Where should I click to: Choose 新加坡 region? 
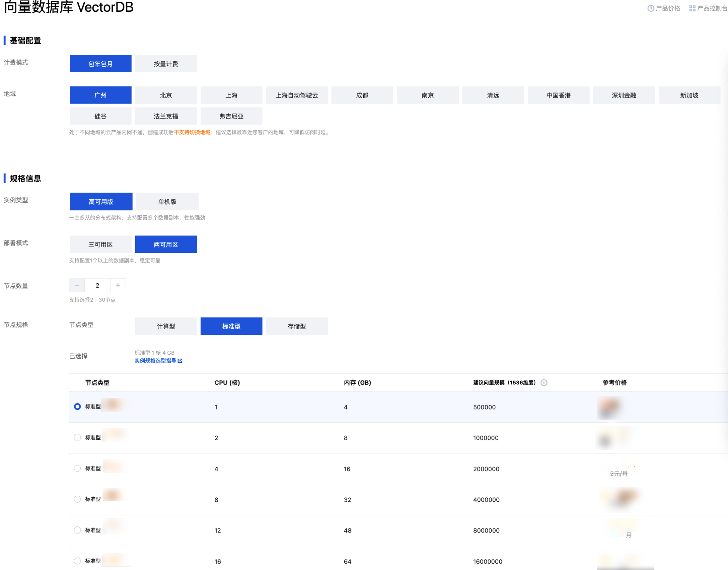click(x=689, y=95)
